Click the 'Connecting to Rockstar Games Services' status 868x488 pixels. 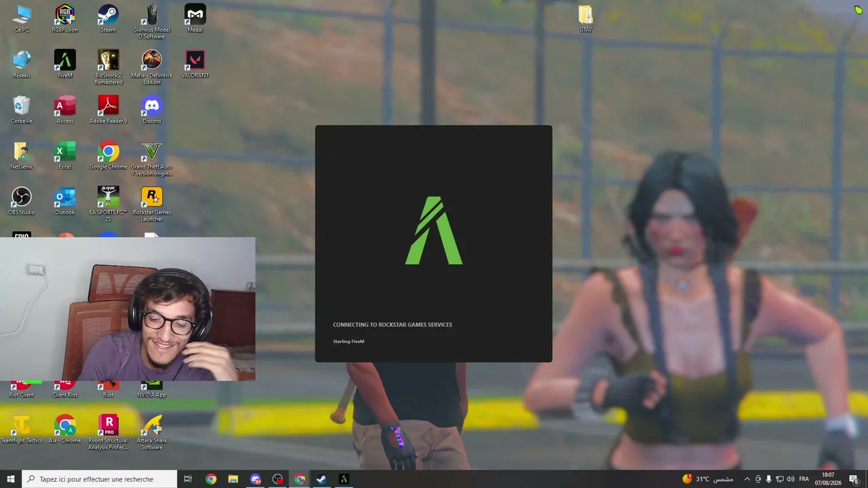pyautogui.click(x=393, y=325)
